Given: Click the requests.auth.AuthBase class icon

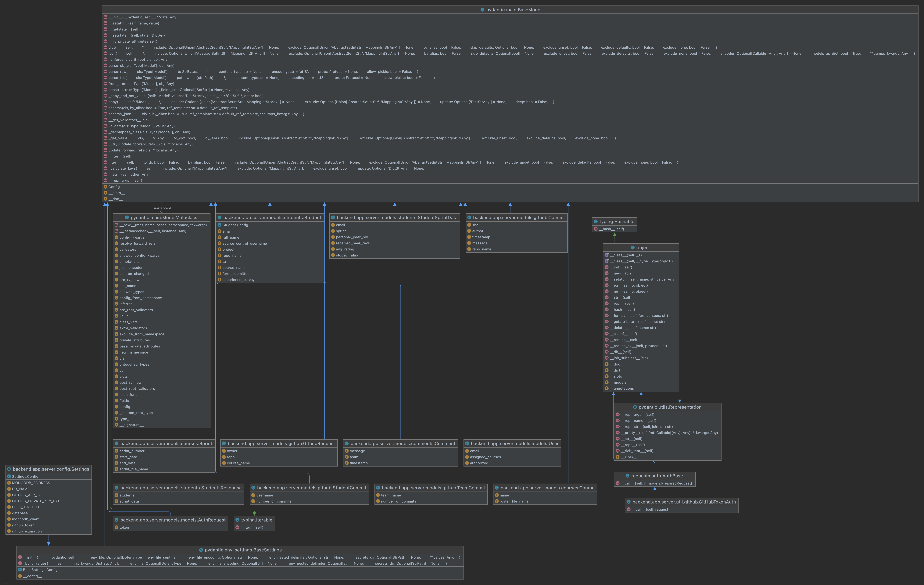Looking at the screenshot, I should [x=627, y=476].
